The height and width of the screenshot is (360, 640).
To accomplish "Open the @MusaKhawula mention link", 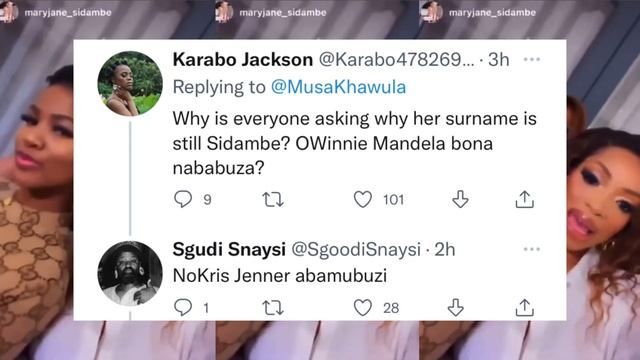I will (338, 87).
